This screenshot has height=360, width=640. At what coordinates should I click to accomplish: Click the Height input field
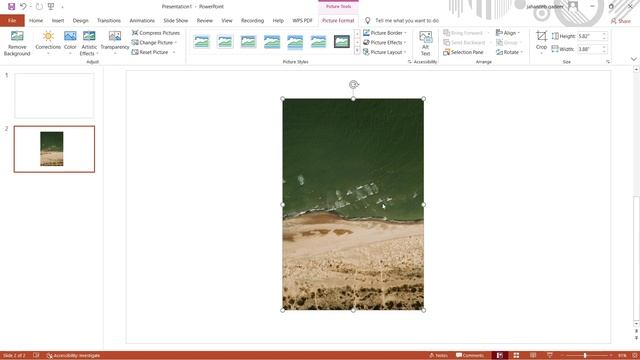coord(589,36)
